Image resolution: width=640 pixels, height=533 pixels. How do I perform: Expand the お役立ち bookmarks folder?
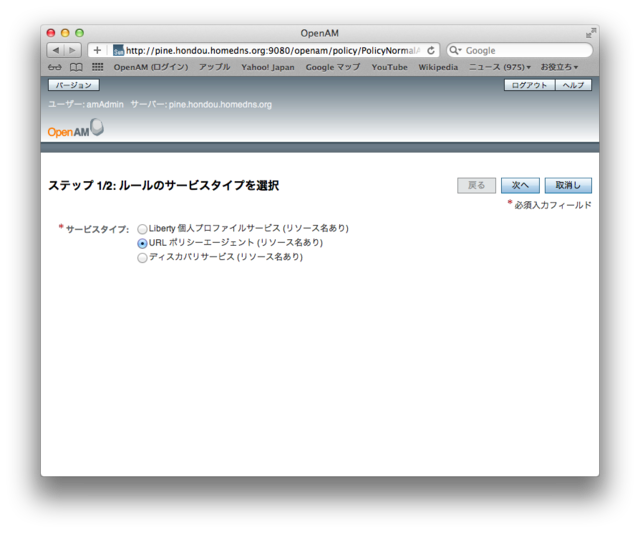point(559,67)
